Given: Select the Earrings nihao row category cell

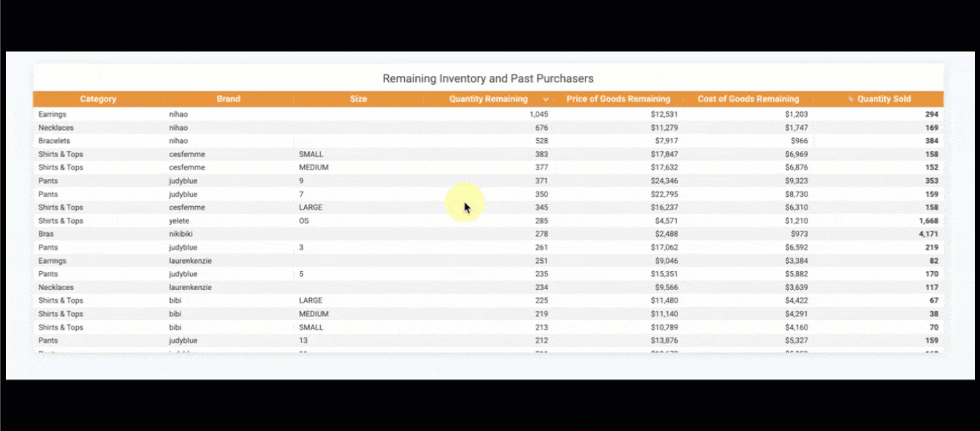Looking at the screenshot, I should pos(52,115).
